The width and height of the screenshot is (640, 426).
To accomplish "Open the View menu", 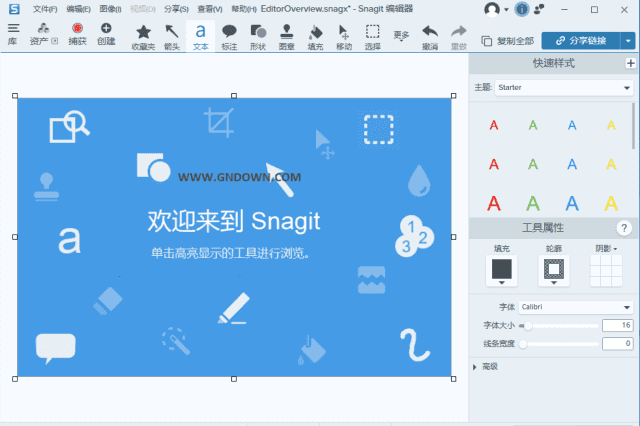I will click(x=210, y=9).
